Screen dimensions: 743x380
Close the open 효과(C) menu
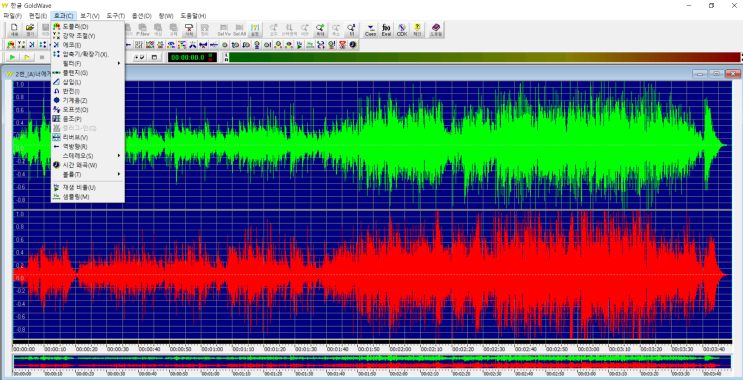tap(63, 16)
